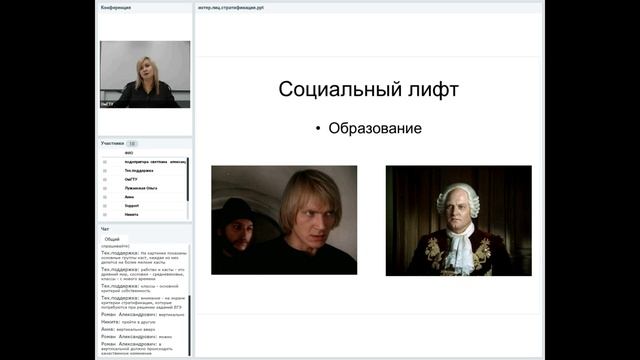Click the status icon beside Лужанская Ольга participant
The width and height of the screenshot is (640, 360).
point(105,188)
